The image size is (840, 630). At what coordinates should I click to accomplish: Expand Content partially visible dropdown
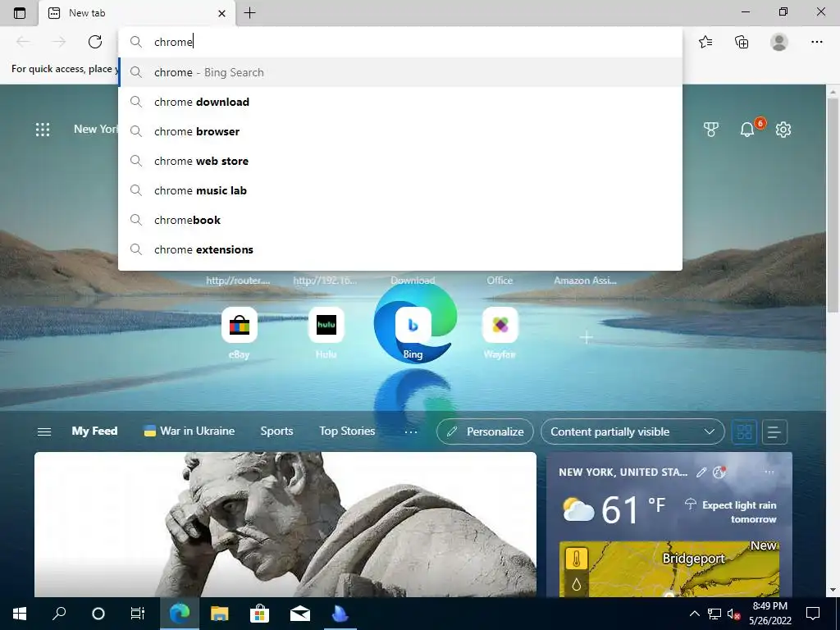pyautogui.click(x=632, y=431)
